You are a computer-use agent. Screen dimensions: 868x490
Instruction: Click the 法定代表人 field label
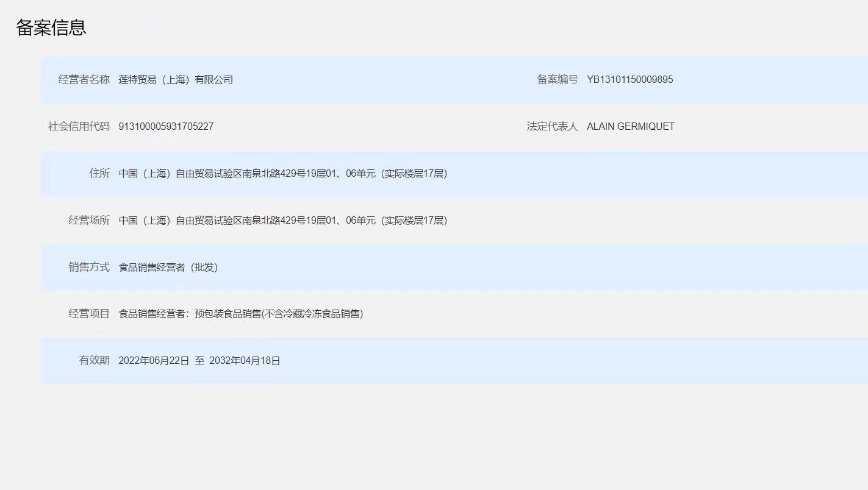552,127
